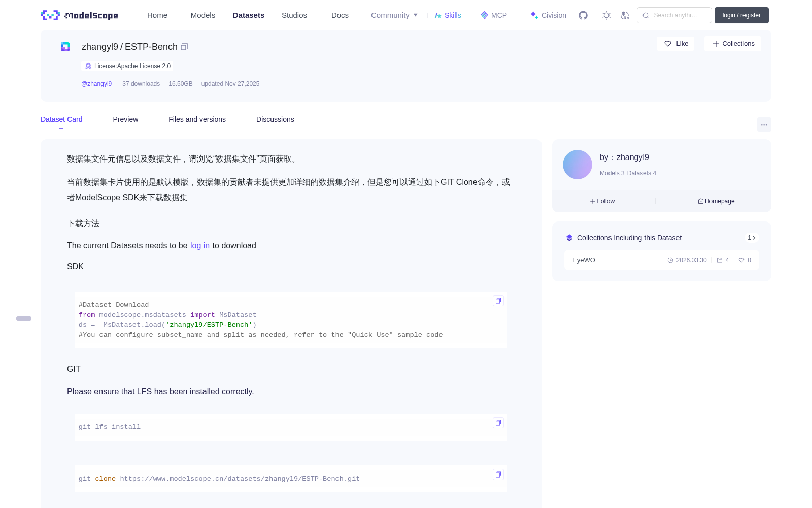Like this dataset
The width and height of the screenshot is (812, 508).
675,44
